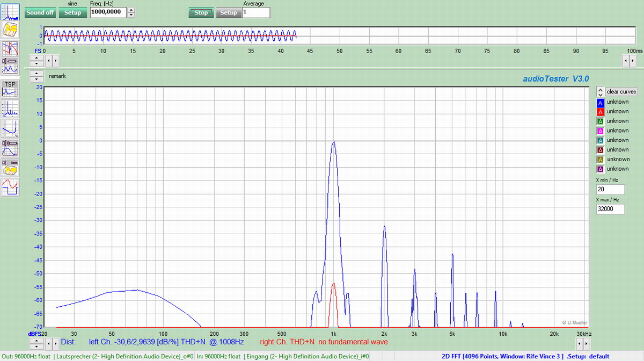
Task: Increase the Freq. (Hz) value with up arrow
Action: 131,10
